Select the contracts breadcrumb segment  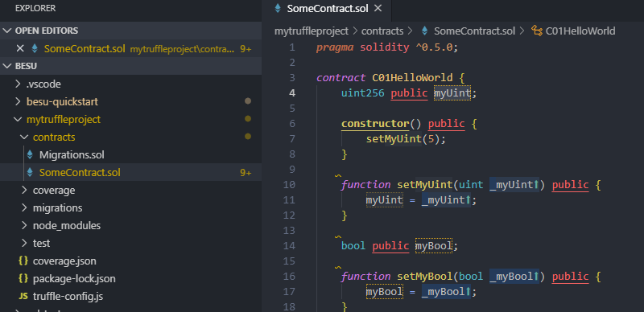coord(382,31)
